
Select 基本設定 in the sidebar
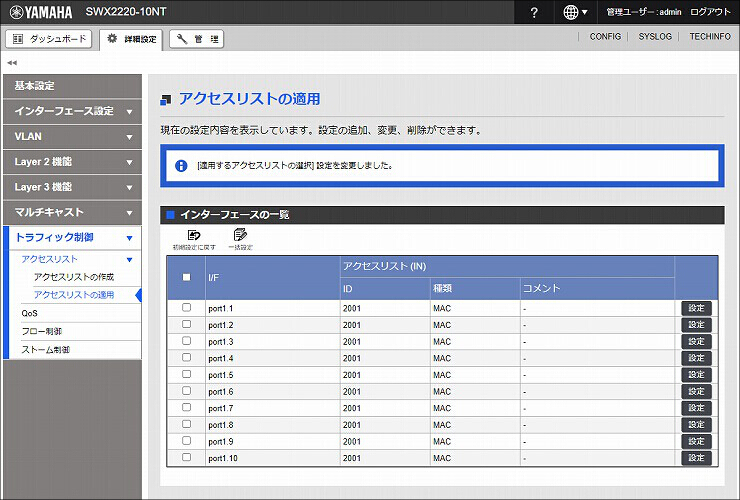[x=72, y=86]
